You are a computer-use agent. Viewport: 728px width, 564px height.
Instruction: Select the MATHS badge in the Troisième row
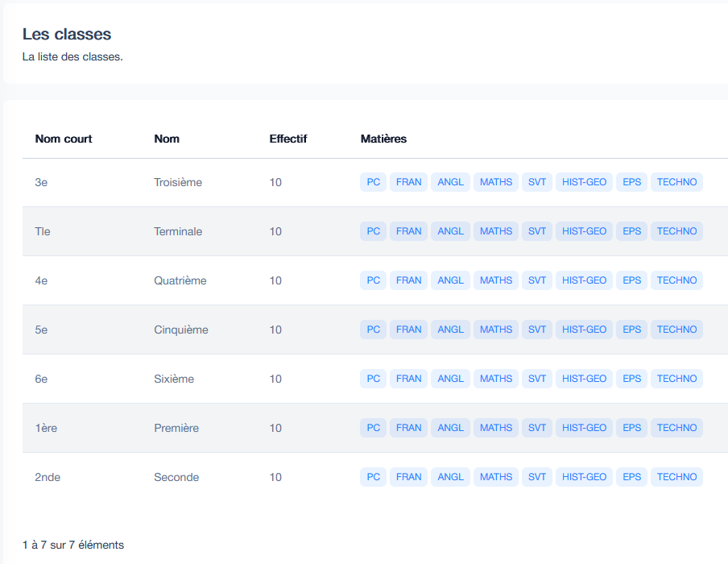495,182
